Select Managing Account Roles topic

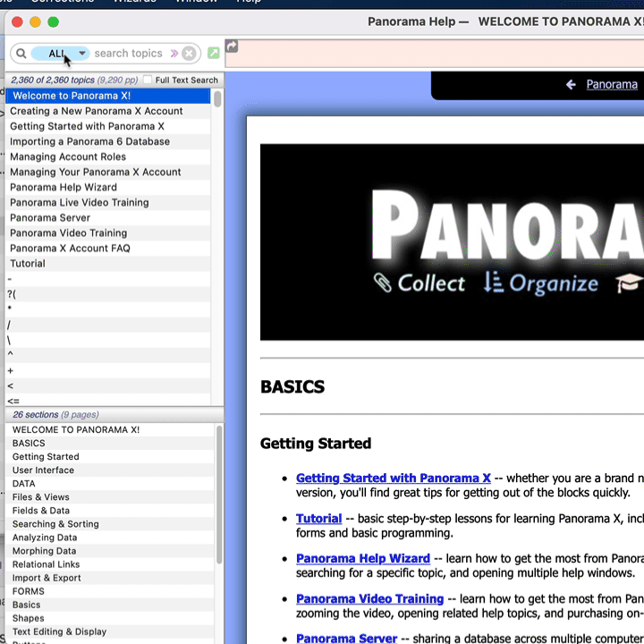(107, 157)
